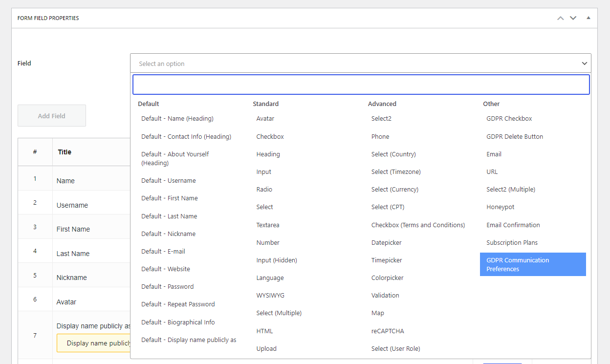Image resolution: width=610 pixels, height=364 pixels.
Task: Choose Default - Name (Heading) option
Action: (177, 119)
